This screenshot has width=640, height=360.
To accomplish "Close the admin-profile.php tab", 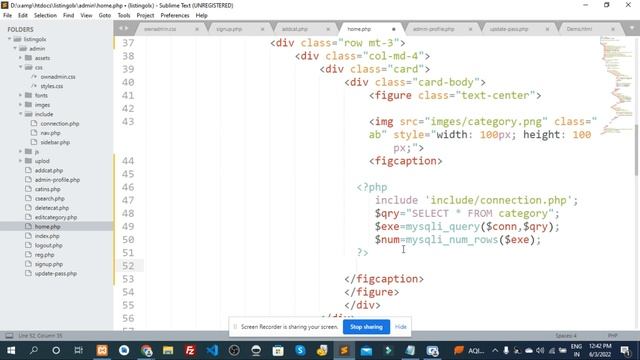I will 470,29.
